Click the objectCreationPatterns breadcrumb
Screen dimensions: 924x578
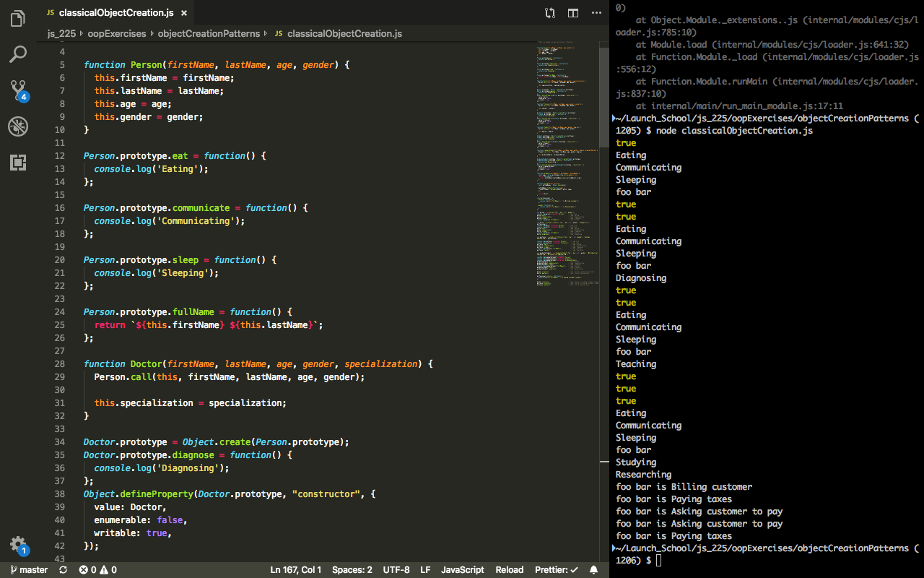click(209, 33)
